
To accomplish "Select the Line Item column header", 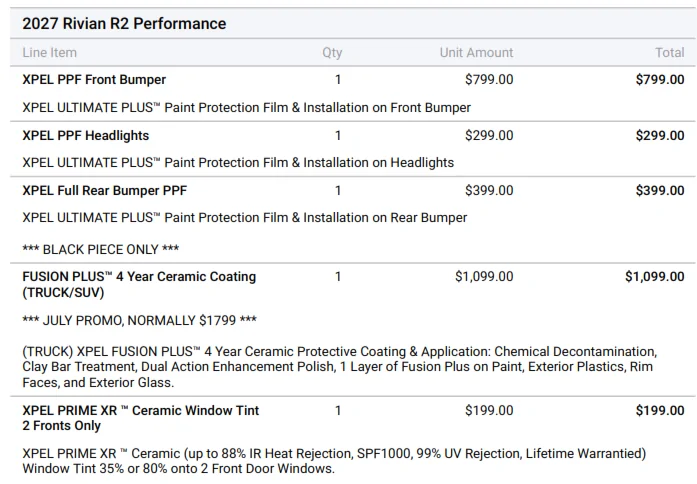I will tap(49, 52).
